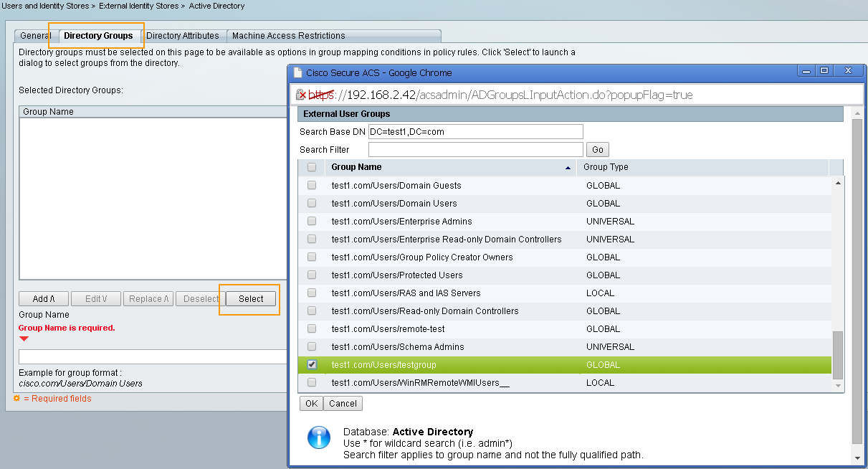Click the red required-field arrow indicator
868x469 pixels.
[24, 338]
